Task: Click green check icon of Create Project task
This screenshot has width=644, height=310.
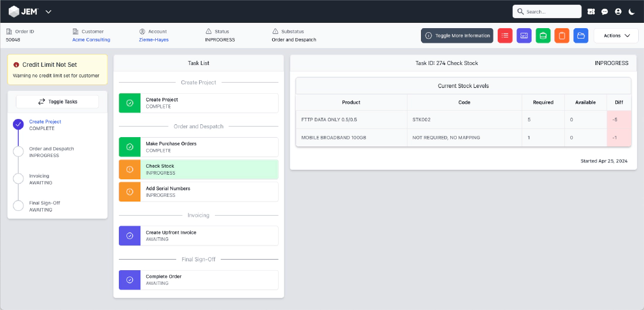Action: [130, 103]
